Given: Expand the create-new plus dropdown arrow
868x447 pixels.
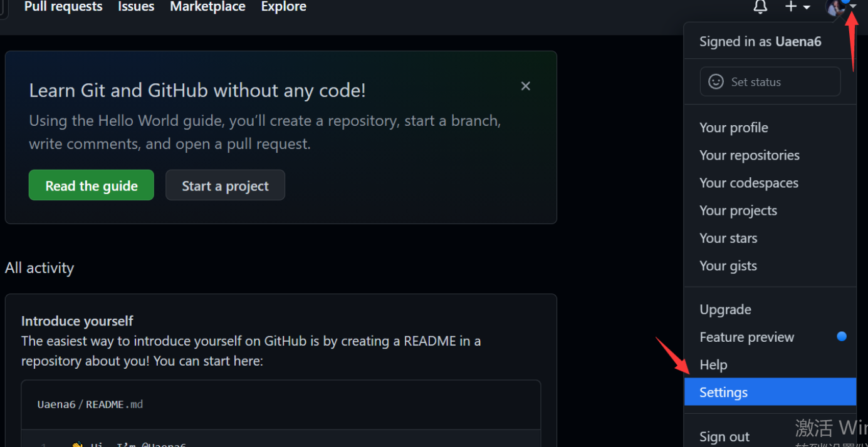Looking at the screenshot, I should point(807,7).
